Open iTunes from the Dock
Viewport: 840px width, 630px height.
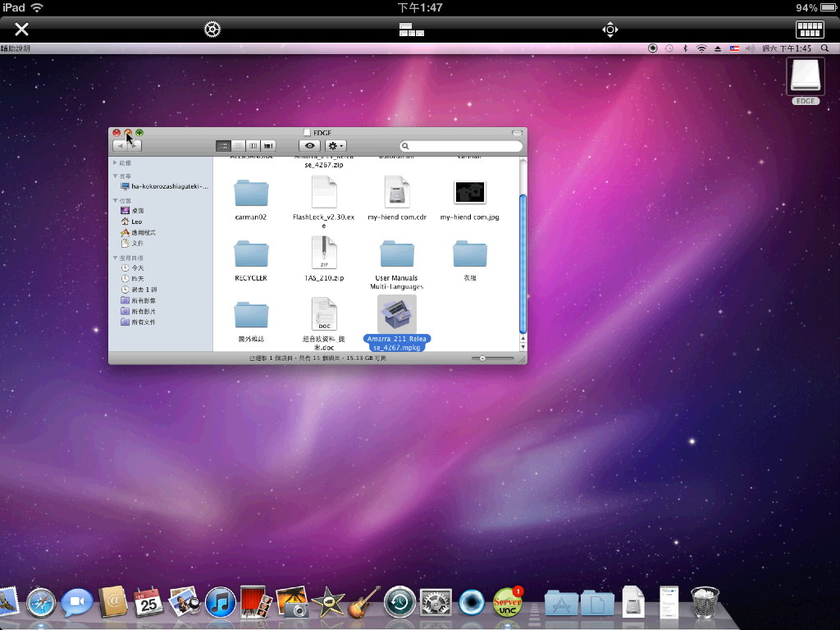click(220, 603)
